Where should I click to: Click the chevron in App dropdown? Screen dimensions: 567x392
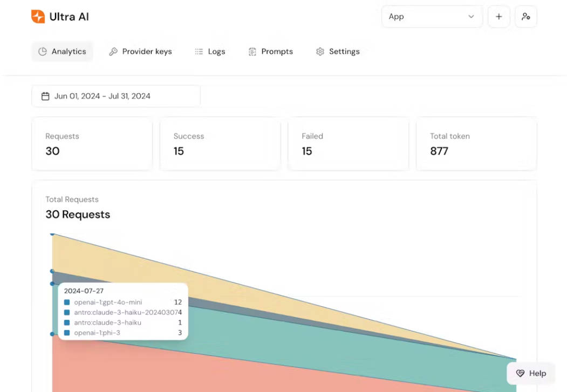point(471,17)
